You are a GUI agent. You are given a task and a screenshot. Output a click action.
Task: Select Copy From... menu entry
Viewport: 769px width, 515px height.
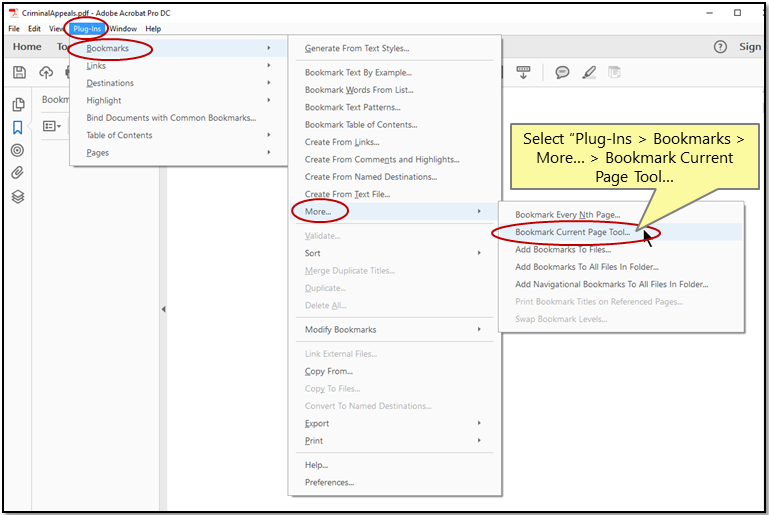coord(329,371)
